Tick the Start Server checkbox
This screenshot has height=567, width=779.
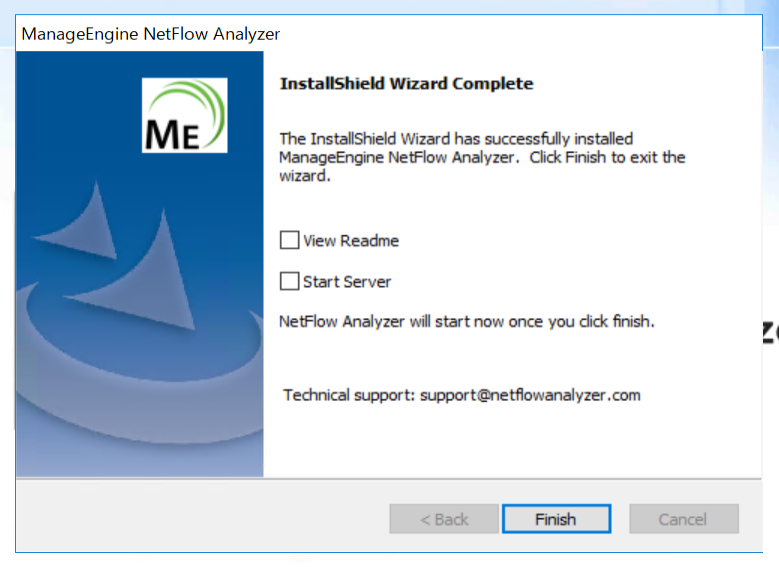click(x=290, y=281)
